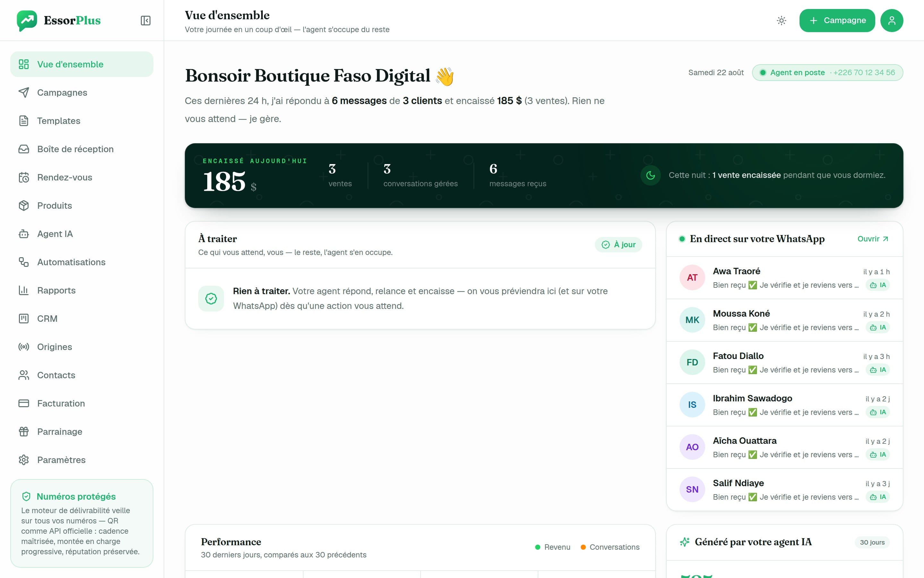Click Salif Ndiaye SN avatar
The image size is (924, 578).
pos(692,489)
